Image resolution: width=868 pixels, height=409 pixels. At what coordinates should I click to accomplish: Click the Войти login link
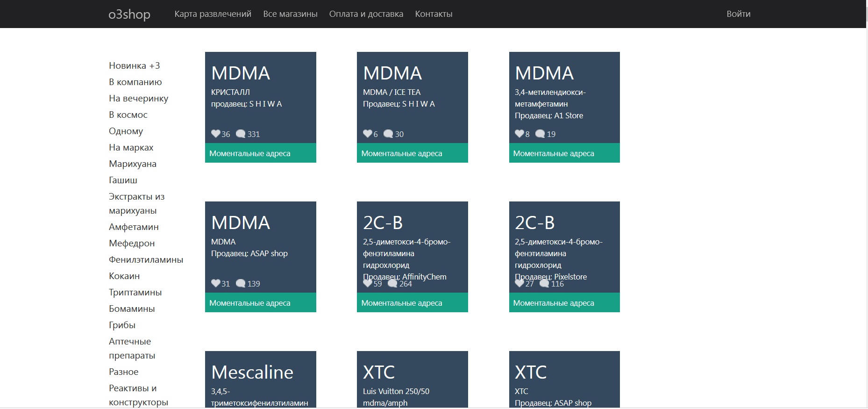738,14
